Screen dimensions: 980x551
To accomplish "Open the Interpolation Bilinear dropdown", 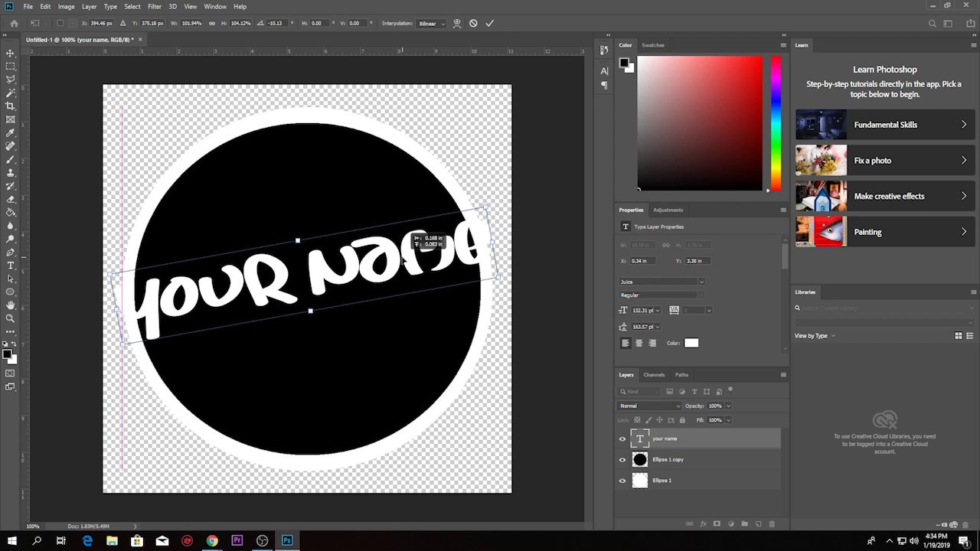I will pyautogui.click(x=432, y=23).
